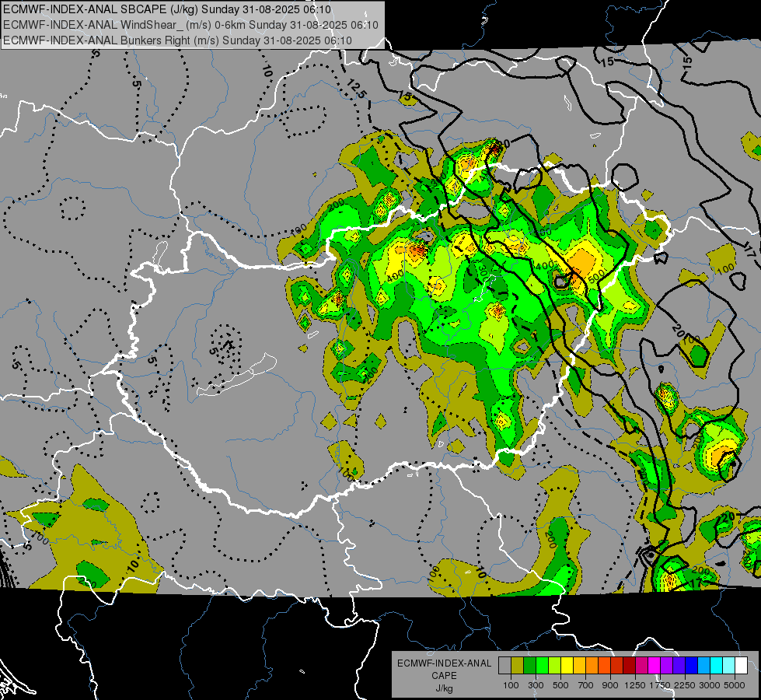
Task: Click the 1250 value on legend scale
Action: (635, 685)
